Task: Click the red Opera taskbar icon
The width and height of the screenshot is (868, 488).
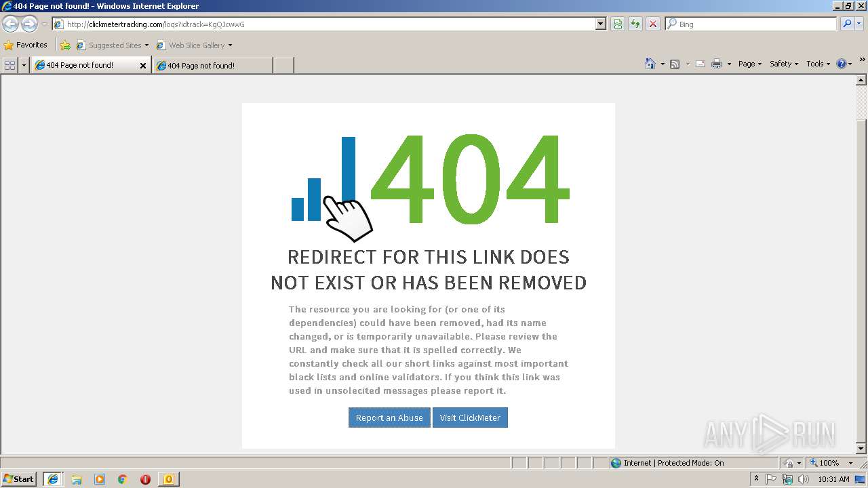Action: [145, 479]
